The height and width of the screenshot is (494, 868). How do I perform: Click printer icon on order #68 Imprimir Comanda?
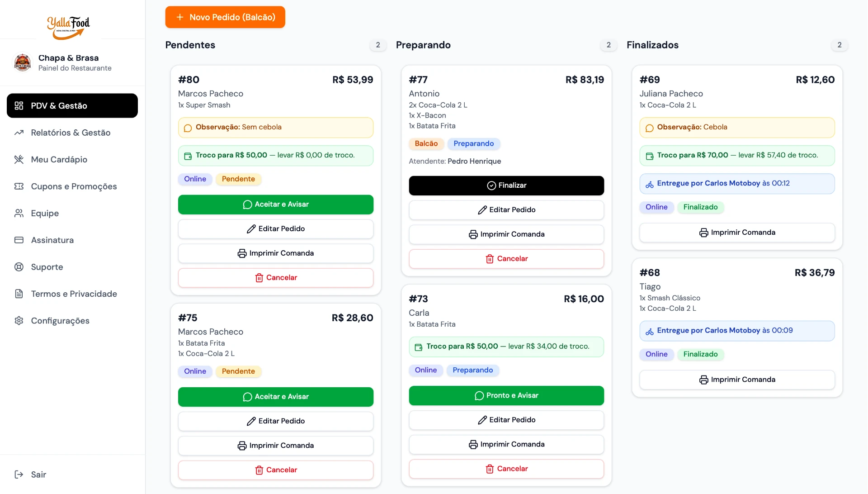(704, 380)
